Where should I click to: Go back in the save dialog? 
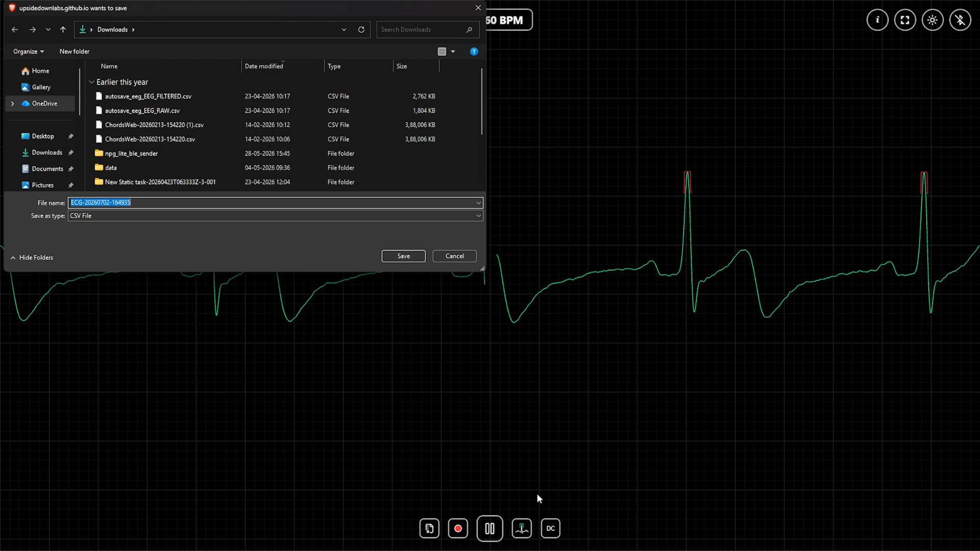point(15,30)
